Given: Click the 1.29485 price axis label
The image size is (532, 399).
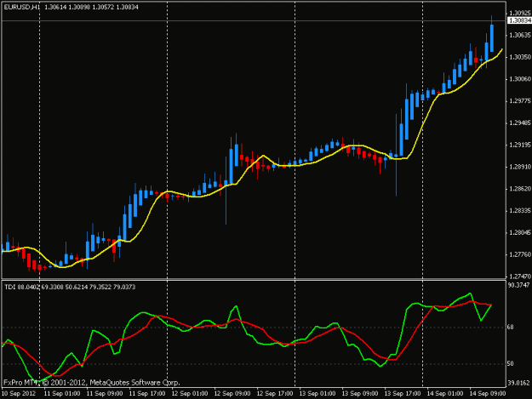Looking at the screenshot, I should (x=520, y=123).
